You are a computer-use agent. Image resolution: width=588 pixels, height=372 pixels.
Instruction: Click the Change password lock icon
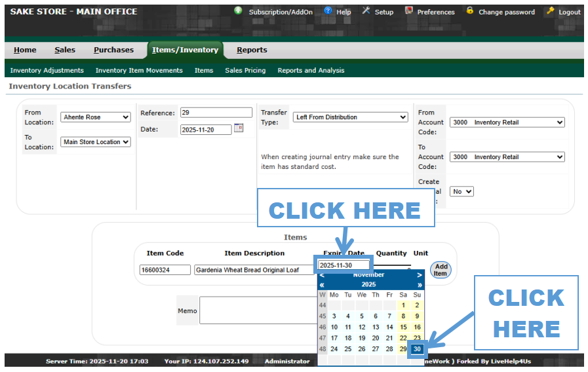pyautogui.click(x=470, y=11)
